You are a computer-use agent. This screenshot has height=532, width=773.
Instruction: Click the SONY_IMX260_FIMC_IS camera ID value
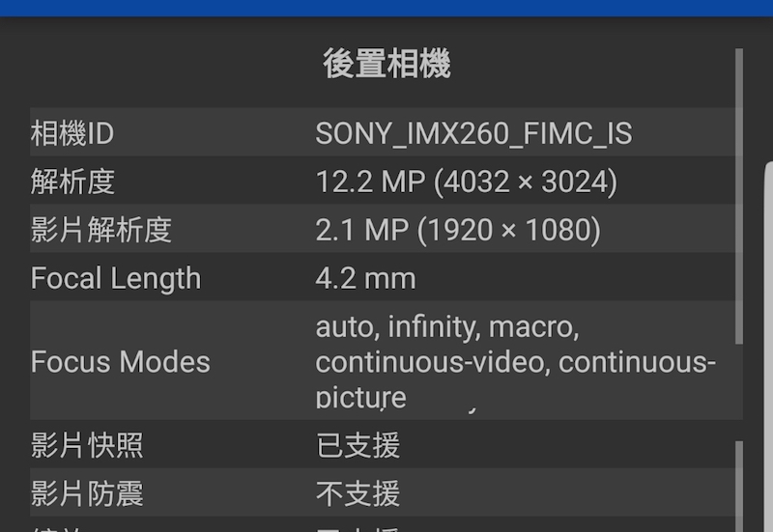coord(473,133)
